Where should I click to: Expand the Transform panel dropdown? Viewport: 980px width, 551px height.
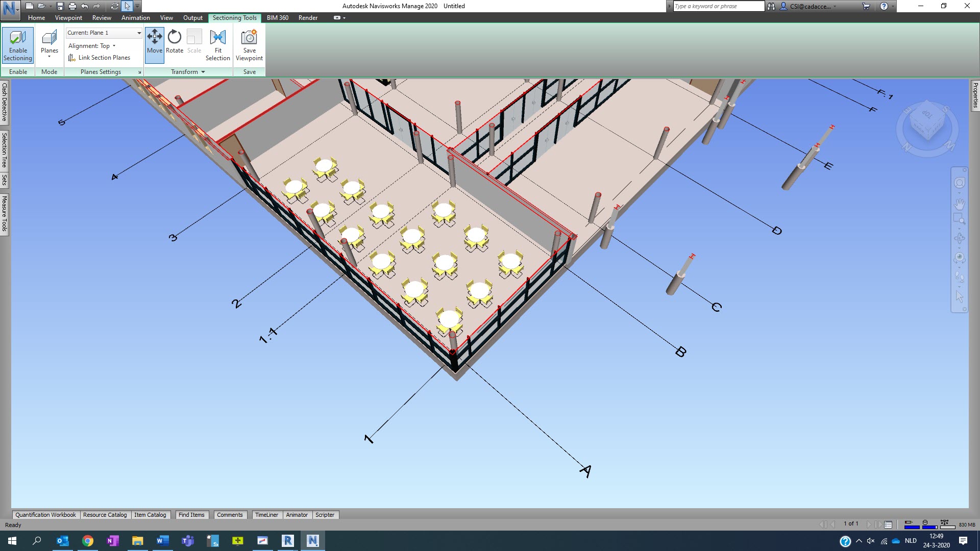188,72
